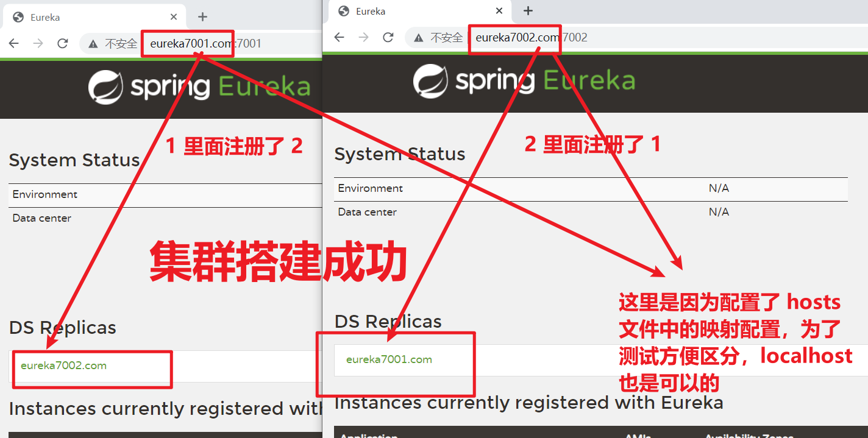The image size is (868, 438).
Task: Open the eureka7001.com replica link
Action: 389,359
